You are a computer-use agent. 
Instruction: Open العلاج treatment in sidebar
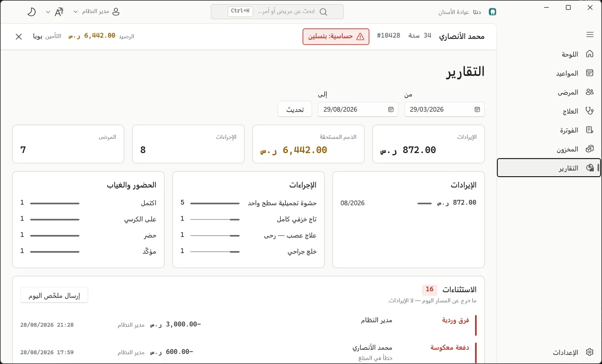click(x=549, y=111)
